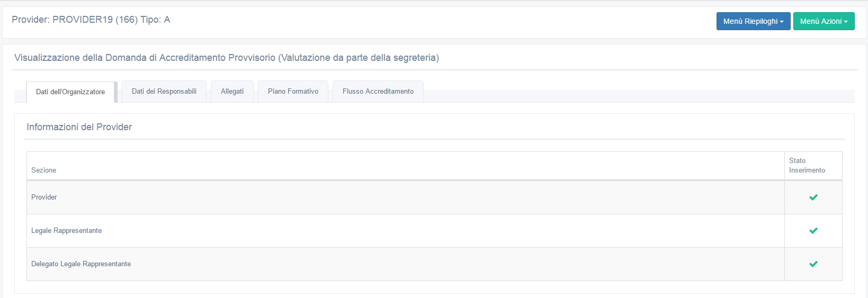868x298 pixels.
Task: Click the Visualizzazione della Domanda heading
Action: (227, 58)
